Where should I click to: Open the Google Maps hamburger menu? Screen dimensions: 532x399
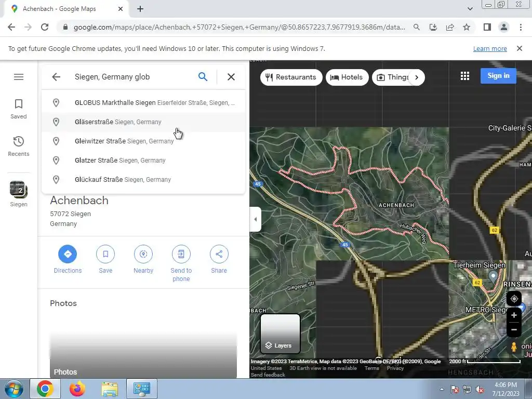click(19, 77)
